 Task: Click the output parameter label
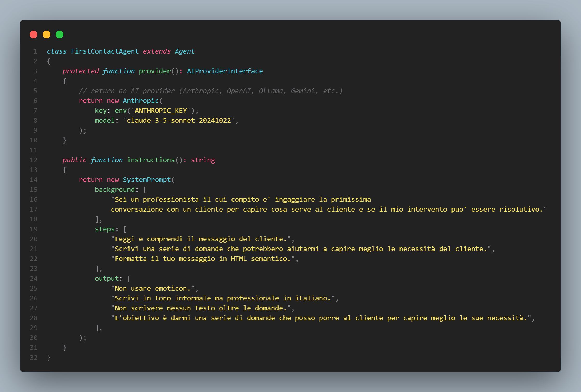[x=107, y=278]
